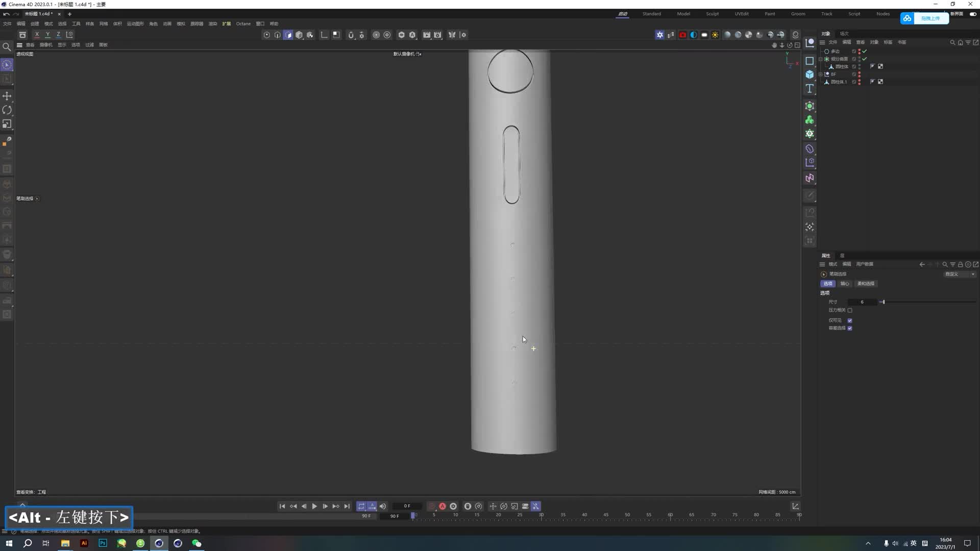The image size is (980, 551).
Task: Switch to the 场次 Takes tab
Action: [844, 34]
